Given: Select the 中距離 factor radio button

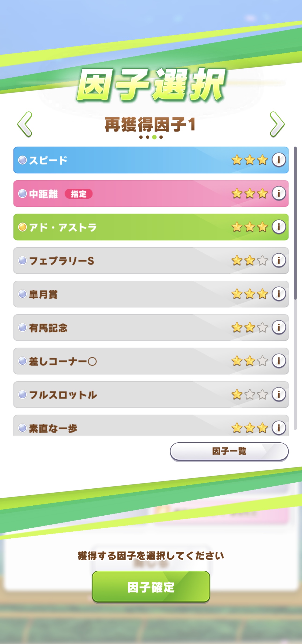Looking at the screenshot, I should 22,193.
